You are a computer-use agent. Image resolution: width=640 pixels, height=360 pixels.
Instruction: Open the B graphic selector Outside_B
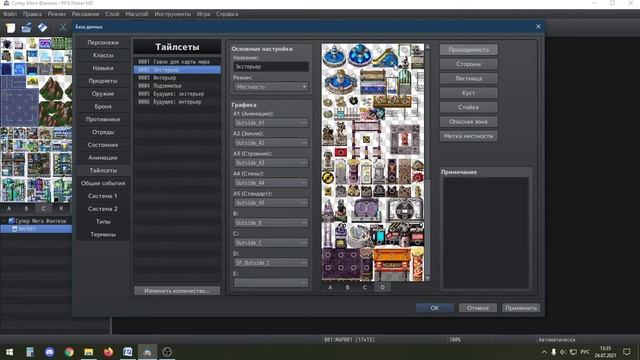271,223
